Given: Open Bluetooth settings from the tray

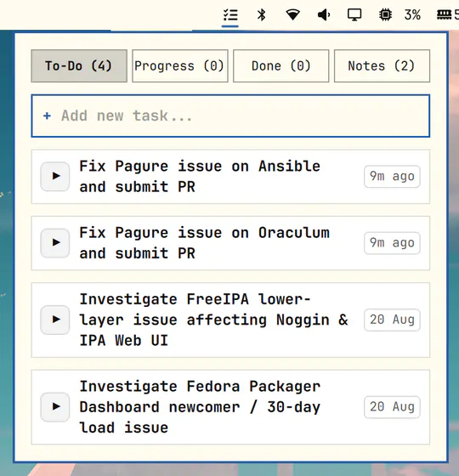Looking at the screenshot, I should 262,14.
